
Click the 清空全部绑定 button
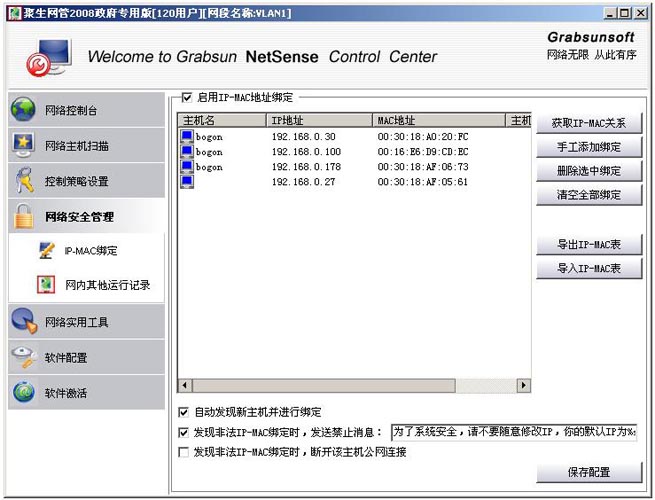[589, 195]
